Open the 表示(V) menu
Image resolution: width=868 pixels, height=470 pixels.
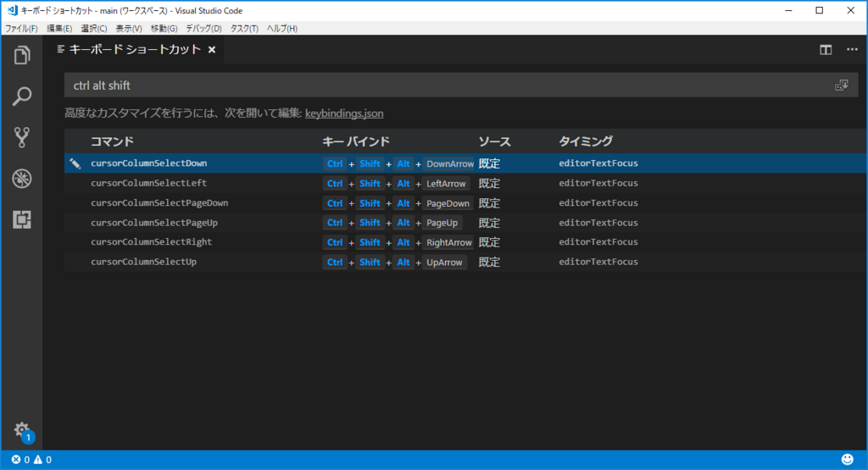click(x=129, y=28)
